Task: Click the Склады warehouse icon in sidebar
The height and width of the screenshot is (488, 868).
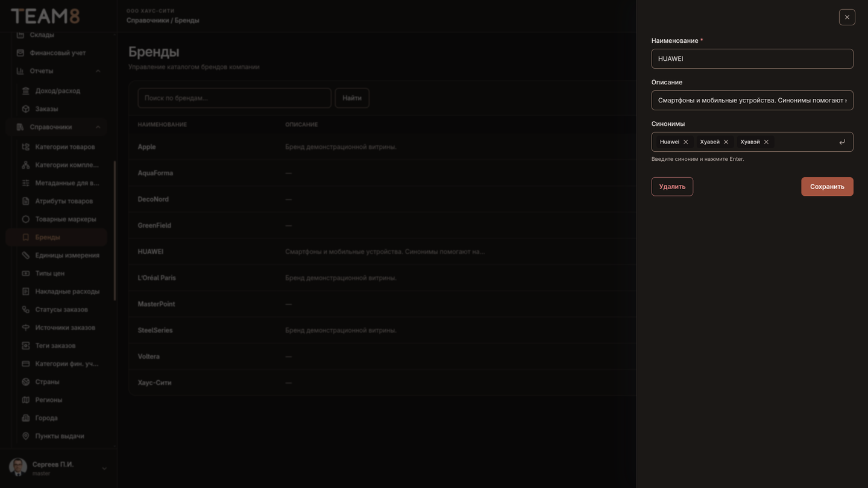Action: 20,35
